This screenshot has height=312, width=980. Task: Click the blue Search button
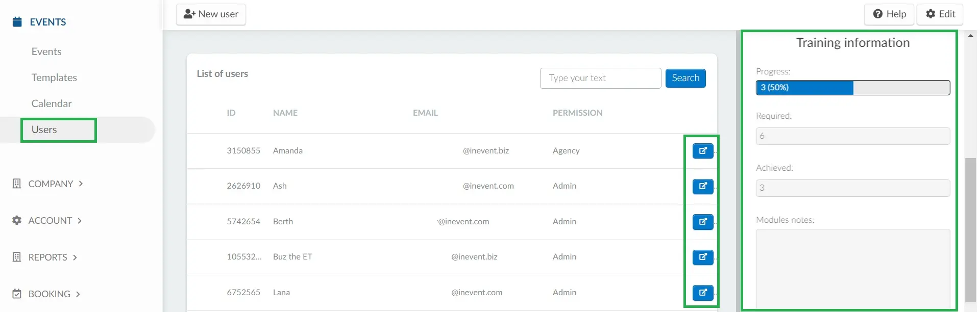point(685,78)
